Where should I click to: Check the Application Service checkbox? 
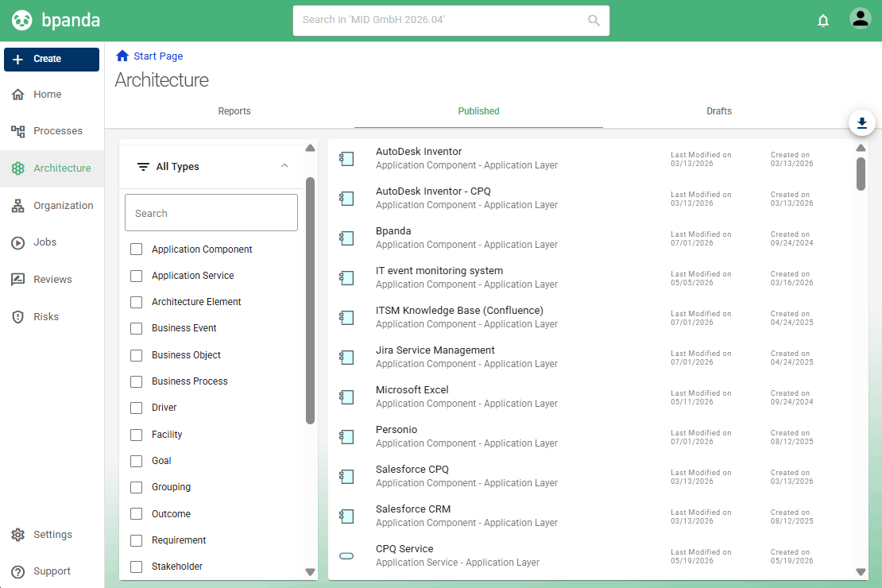[x=136, y=276]
